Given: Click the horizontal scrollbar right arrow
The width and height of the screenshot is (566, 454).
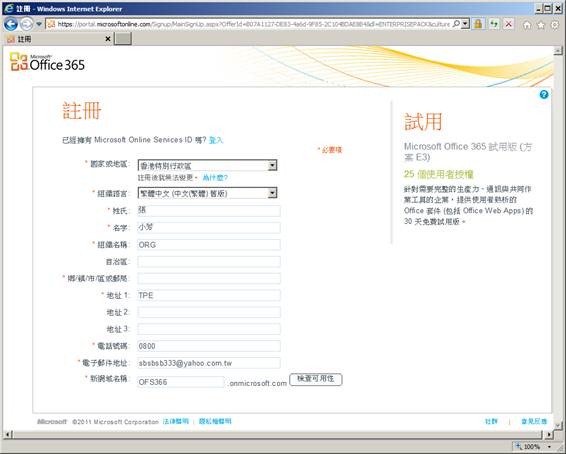Looking at the screenshot, I should pos(549,434).
